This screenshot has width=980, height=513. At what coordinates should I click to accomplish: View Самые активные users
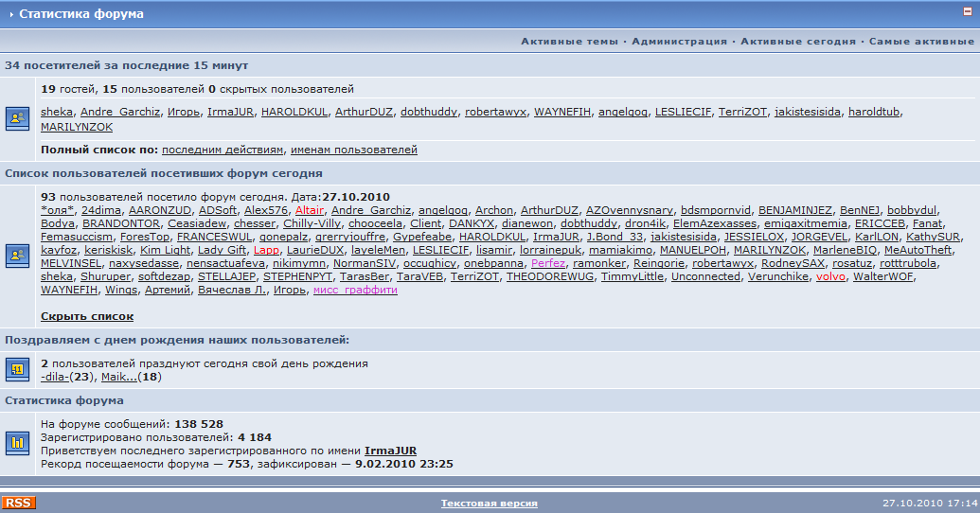tap(921, 42)
